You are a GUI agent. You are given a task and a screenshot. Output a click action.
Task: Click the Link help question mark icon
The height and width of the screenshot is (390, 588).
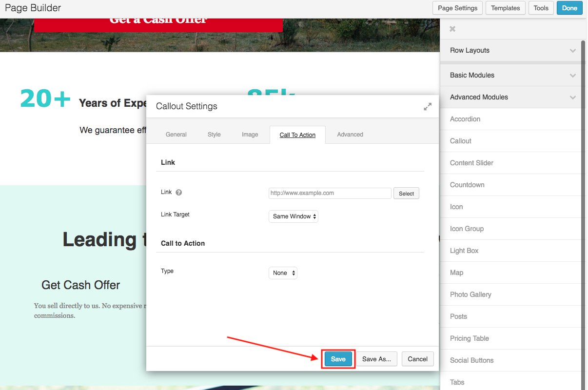point(178,192)
